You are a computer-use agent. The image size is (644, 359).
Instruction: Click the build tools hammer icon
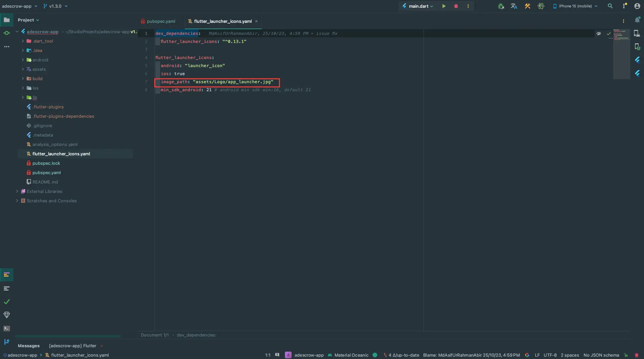click(x=528, y=6)
